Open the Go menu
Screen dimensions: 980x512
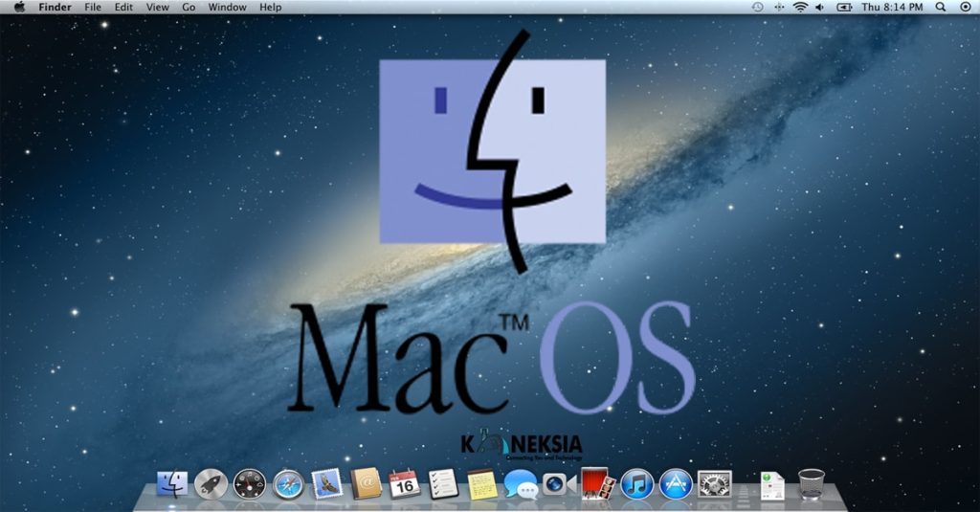pos(189,7)
